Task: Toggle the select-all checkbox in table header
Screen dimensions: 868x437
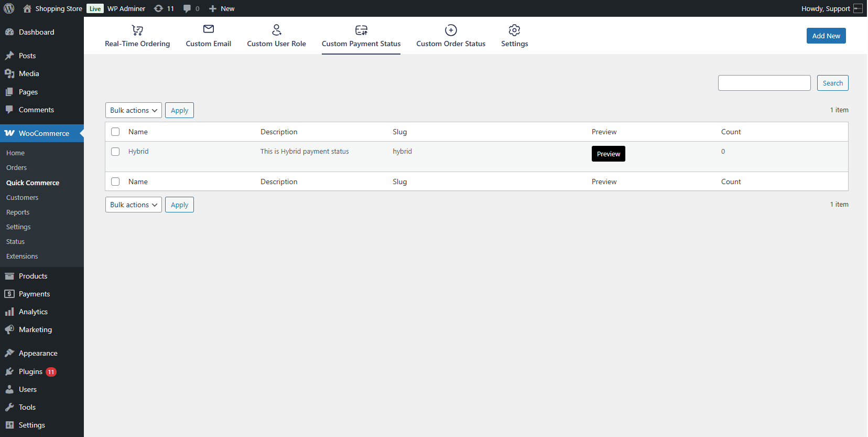Action: (115, 132)
